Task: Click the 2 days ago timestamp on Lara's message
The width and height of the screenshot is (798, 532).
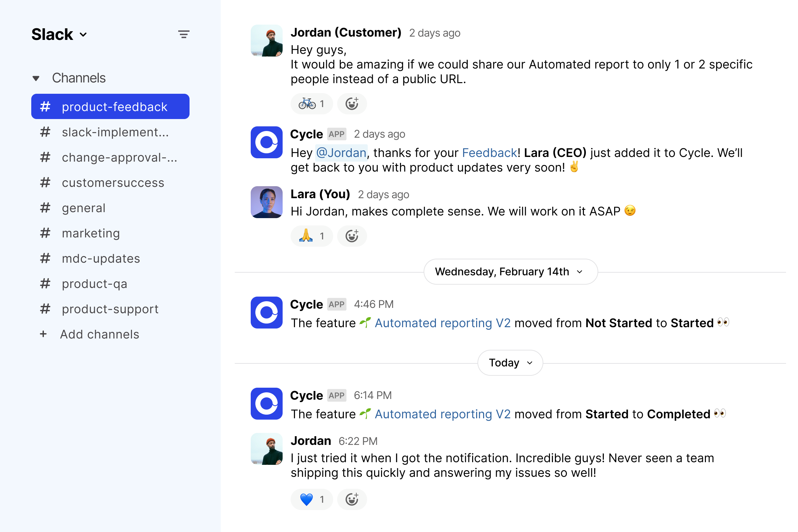Action: tap(383, 195)
